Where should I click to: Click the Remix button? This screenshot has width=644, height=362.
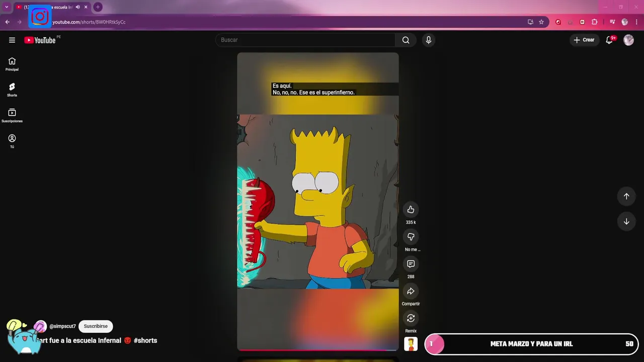(x=411, y=318)
